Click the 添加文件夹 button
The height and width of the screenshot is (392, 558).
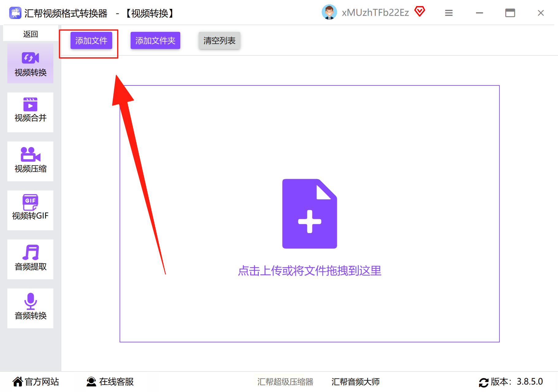(155, 40)
